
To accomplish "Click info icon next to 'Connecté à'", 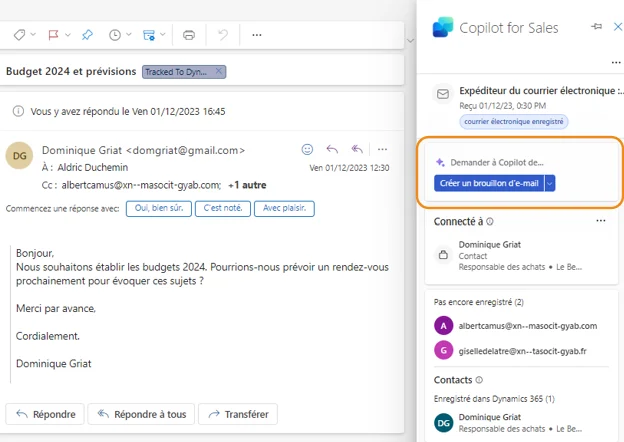I will point(490,222).
